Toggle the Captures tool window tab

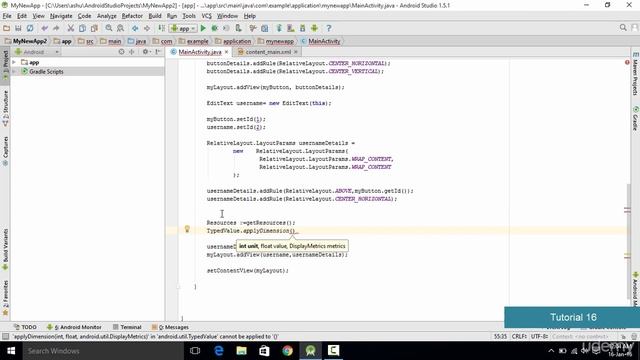5,151
